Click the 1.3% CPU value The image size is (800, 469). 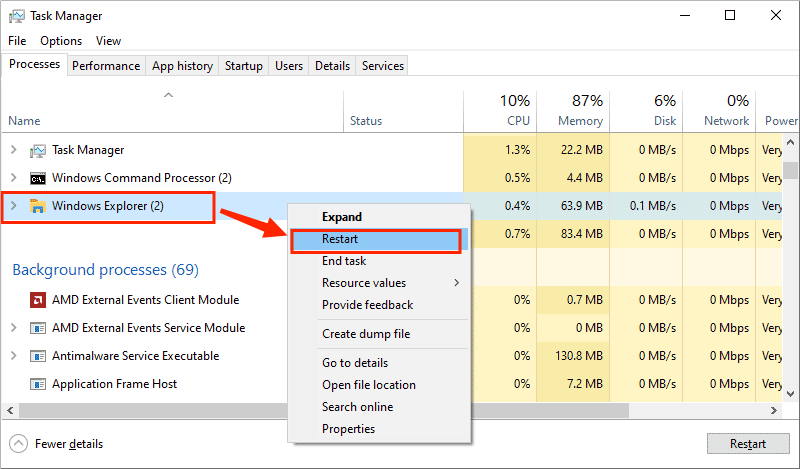[x=517, y=150]
